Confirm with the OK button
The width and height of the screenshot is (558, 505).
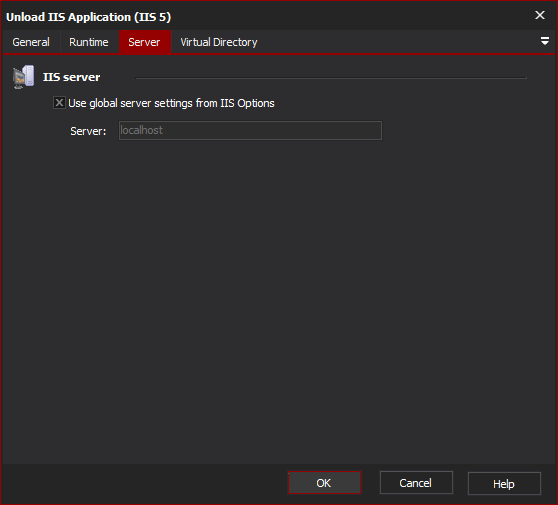tap(324, 483)
